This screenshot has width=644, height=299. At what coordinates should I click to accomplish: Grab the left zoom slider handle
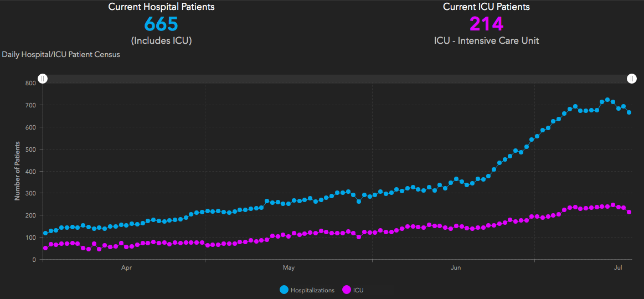pyautogui.click(x=43, y=79)
